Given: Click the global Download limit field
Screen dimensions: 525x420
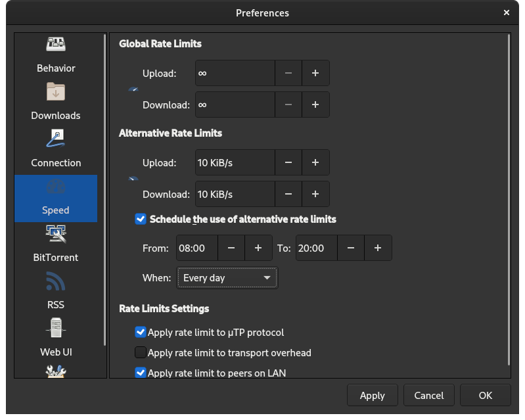Looking at the screenshot, I should tap(235, 105).
